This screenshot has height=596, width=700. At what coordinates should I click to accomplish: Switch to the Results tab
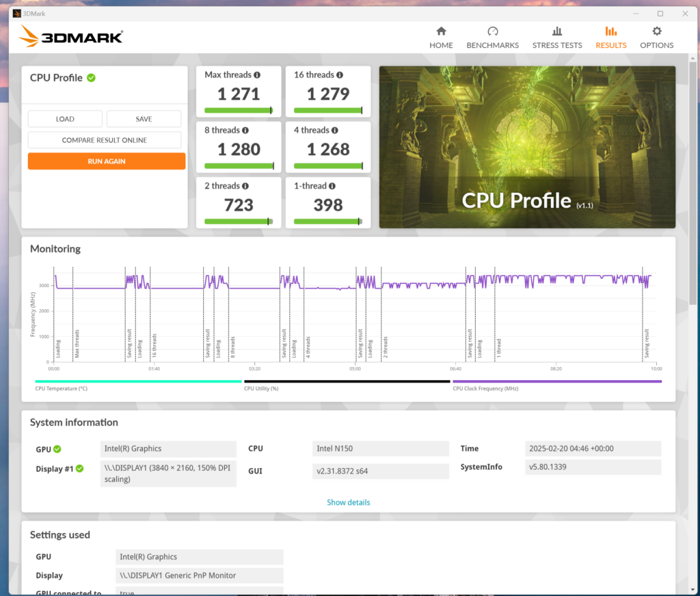(610, 38)
